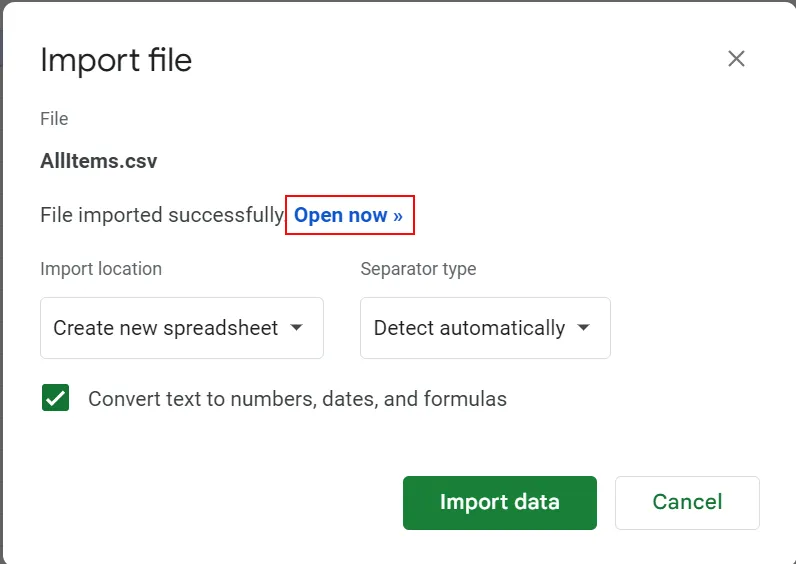Click the Separator type field label
Viewport: 796px width, 564px height.
click(418, 269)
